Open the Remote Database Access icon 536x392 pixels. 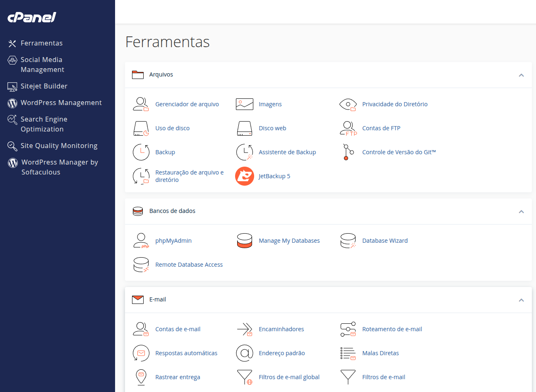tap(141, 265)
